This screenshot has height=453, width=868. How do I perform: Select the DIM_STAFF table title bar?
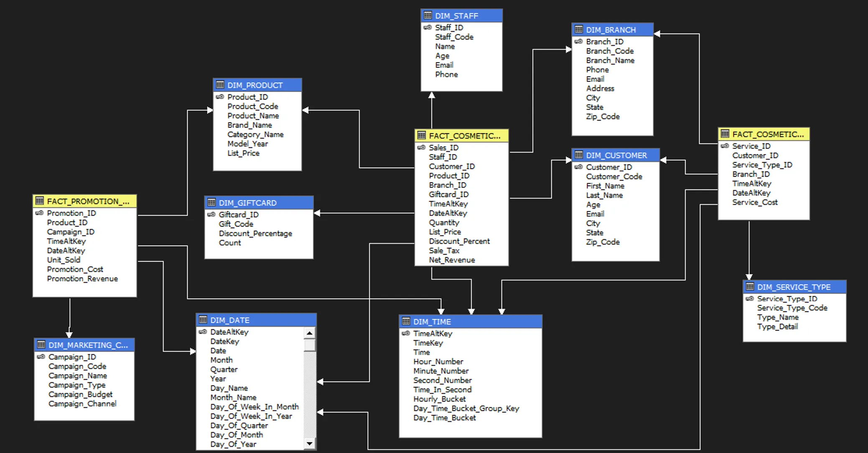click(x=461, y=15)
